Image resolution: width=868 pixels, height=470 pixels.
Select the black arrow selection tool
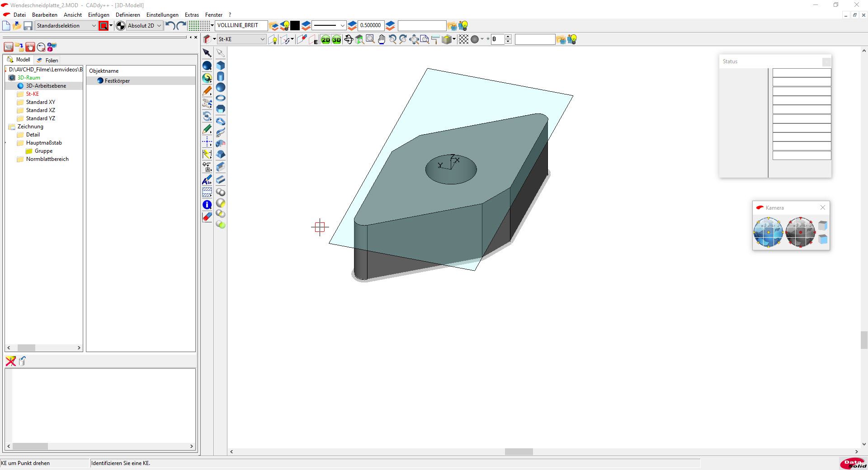click(207, 53)
